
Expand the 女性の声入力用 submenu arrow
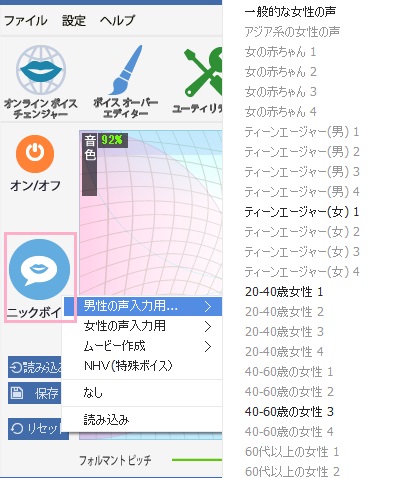coord(208,326)
